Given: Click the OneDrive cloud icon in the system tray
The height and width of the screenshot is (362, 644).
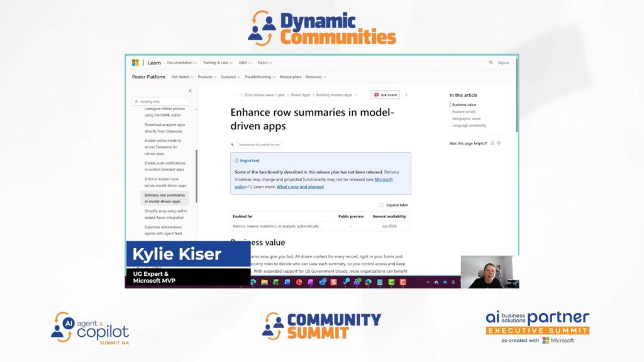Looking at the screenshot, I should click(445, 282).
